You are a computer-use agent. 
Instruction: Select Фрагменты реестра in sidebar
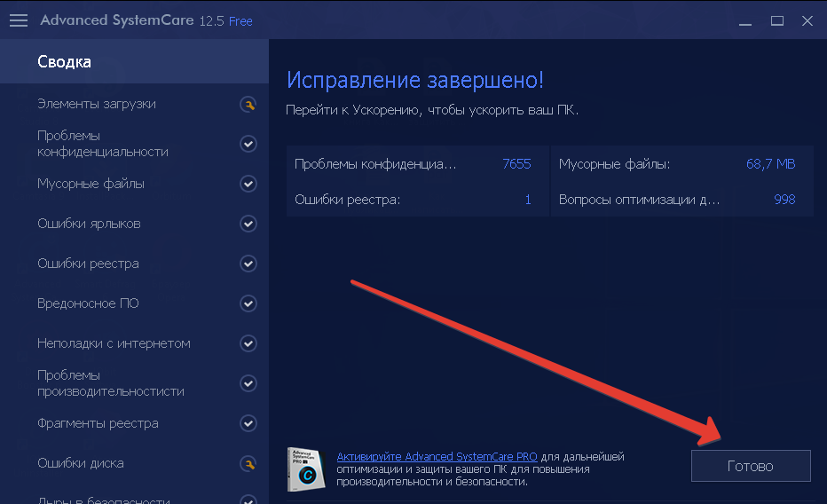tap(98, 423)
